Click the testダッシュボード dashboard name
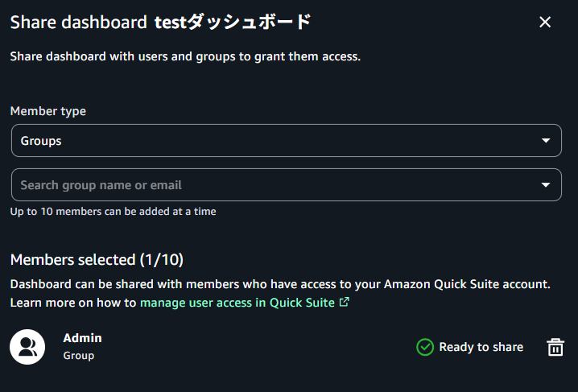The image size is (578, 392). (x=232, y=23)
